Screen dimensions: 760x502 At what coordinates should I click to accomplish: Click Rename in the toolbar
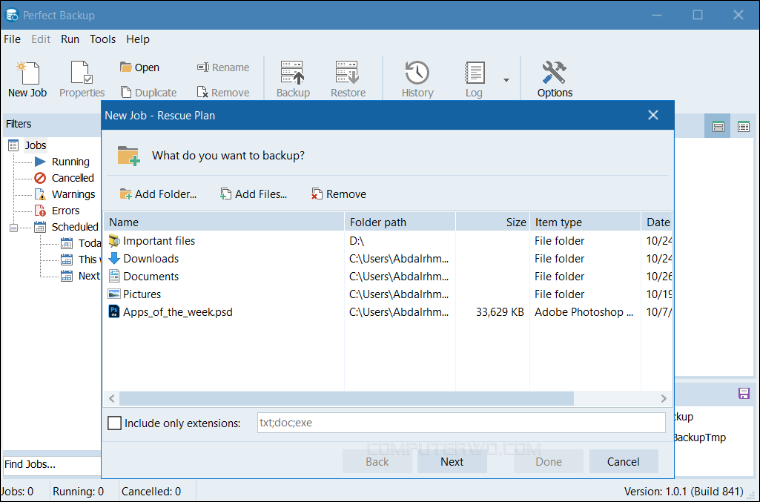coord(223,67)
